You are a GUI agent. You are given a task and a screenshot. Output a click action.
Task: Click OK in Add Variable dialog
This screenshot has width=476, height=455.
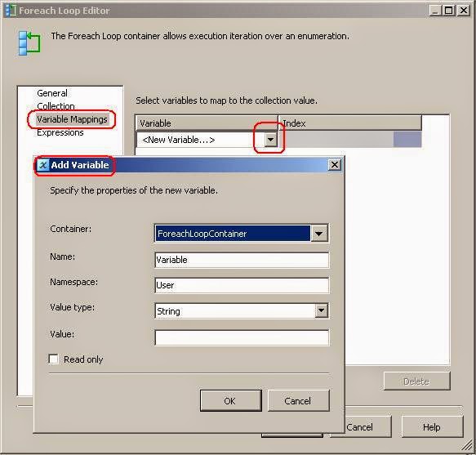[x=230, y=401]
